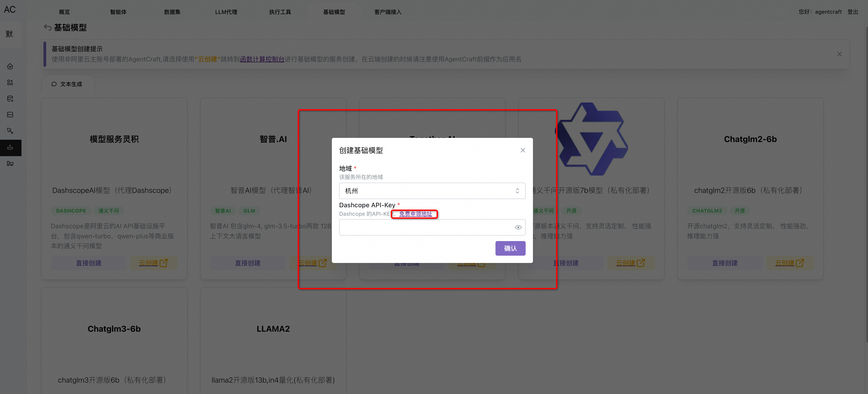The height and width of the screenshot is (394, 868).
Task: Switch to 执行工具 in top navigation
Action: pos(280,12)
